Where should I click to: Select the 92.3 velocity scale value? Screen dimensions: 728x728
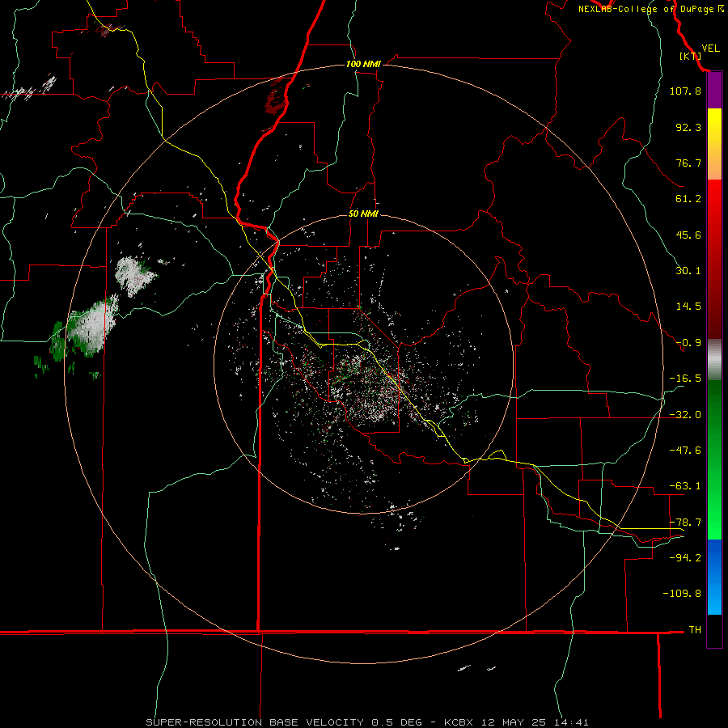pos(688,127)
